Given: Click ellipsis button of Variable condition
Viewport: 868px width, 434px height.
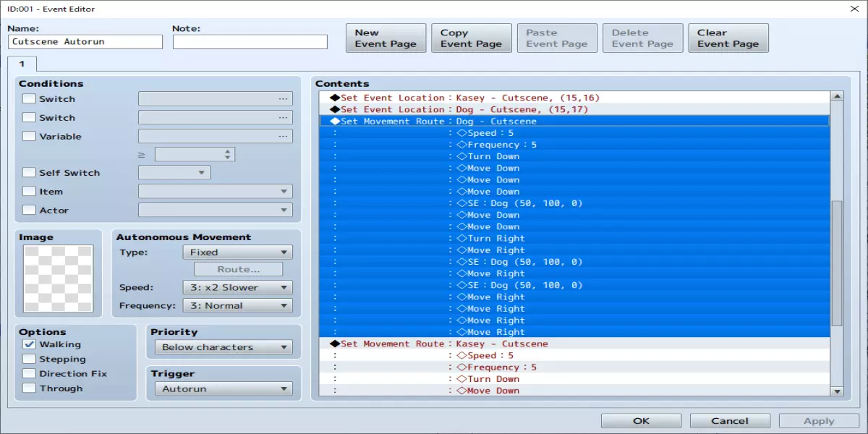Looking at the screenshot, I should coord(283,136).
